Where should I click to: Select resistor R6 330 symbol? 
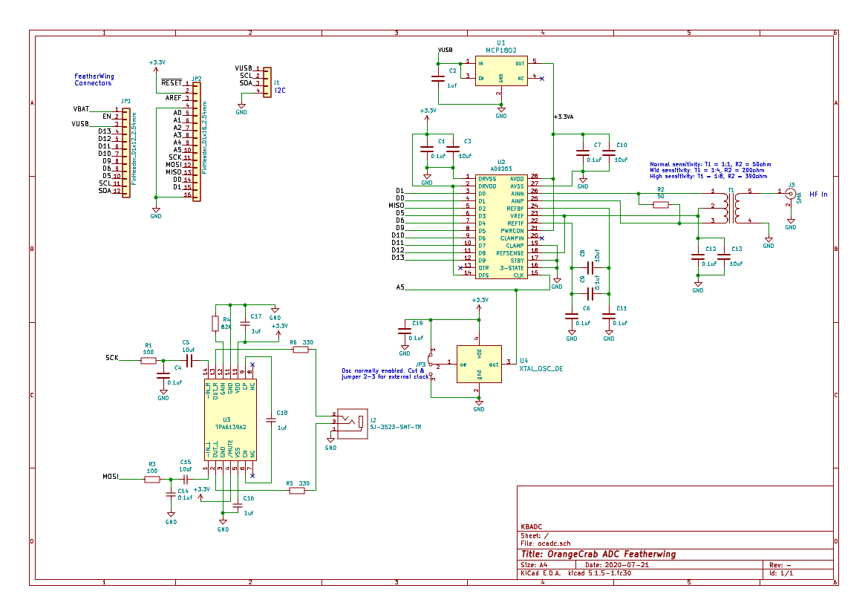(x=301, y=350)
